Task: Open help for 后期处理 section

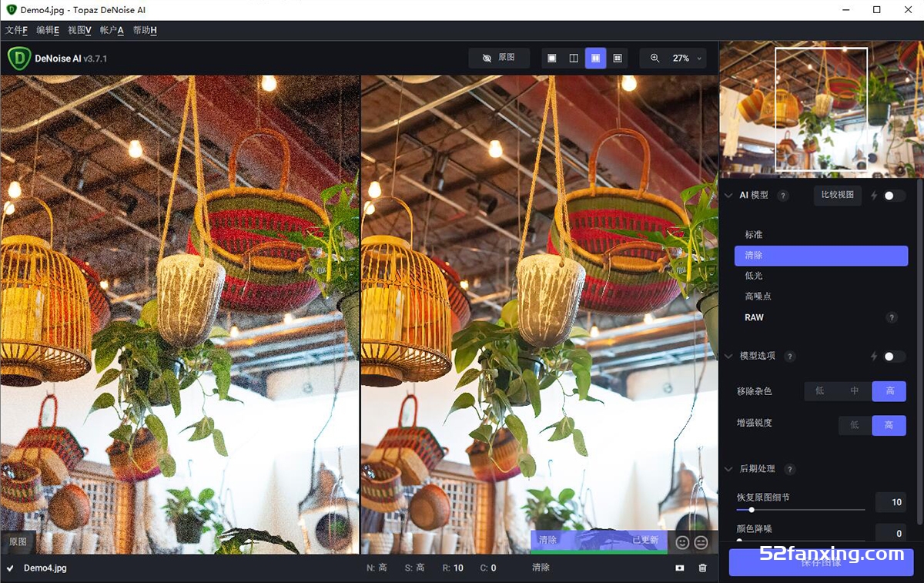Action: [x=789, y=469]
